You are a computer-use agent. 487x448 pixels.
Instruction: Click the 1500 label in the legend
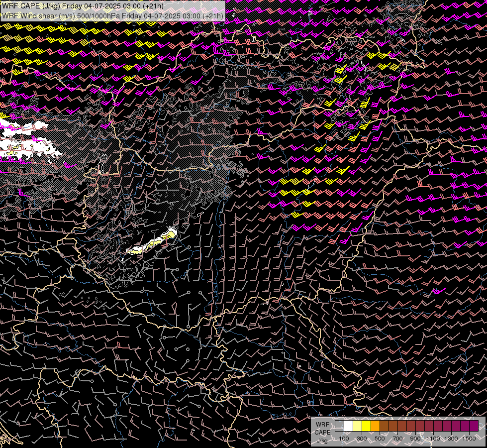pyautogui.click(x=469, y=439)
